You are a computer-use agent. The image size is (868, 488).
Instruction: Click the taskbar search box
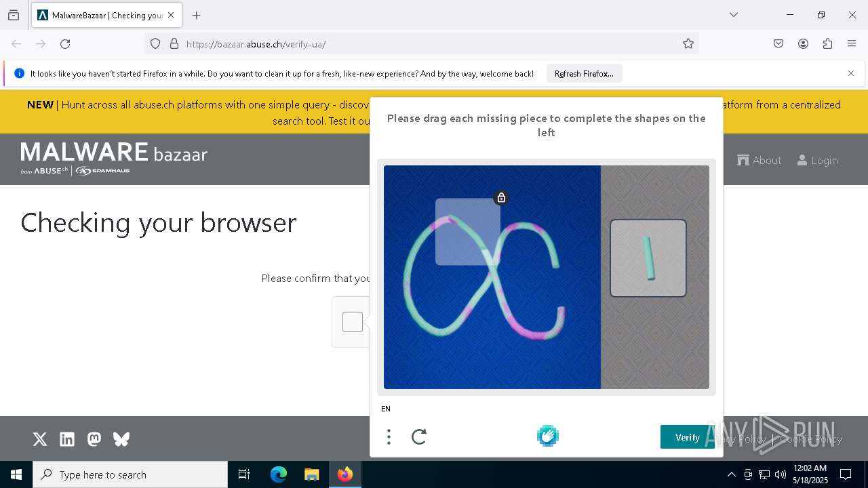pyautogui.click(x=130, y=474)
